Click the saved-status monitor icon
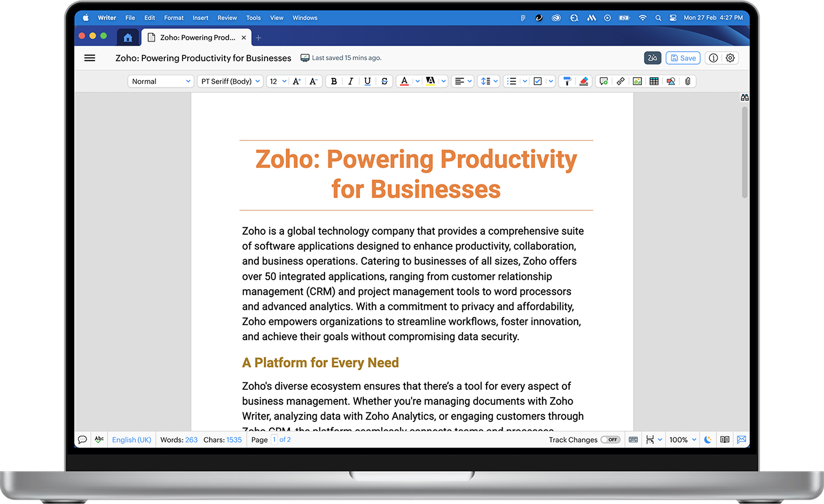The height and width of the screenshot is (504, 824). (x=305, y=58)
